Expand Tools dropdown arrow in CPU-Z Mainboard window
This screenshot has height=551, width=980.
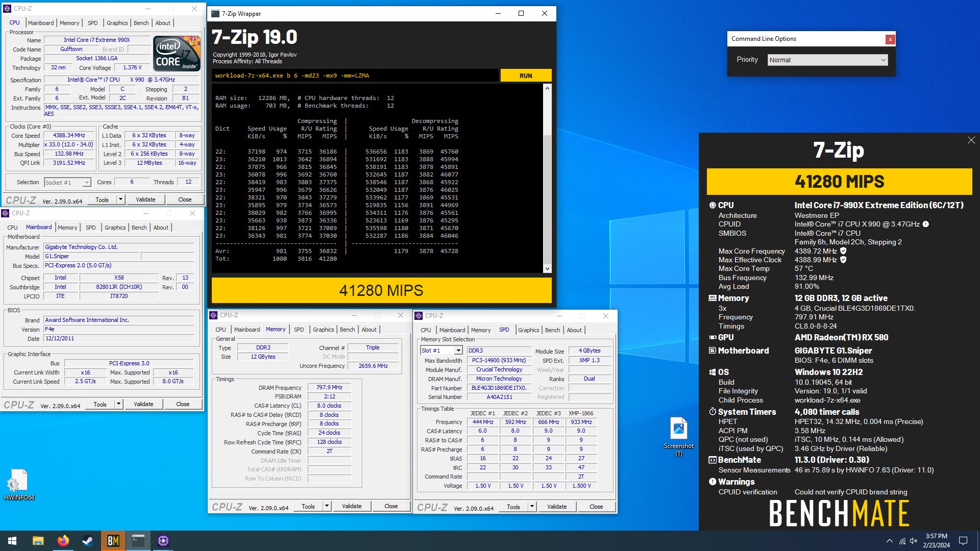[x=118, y=404]
